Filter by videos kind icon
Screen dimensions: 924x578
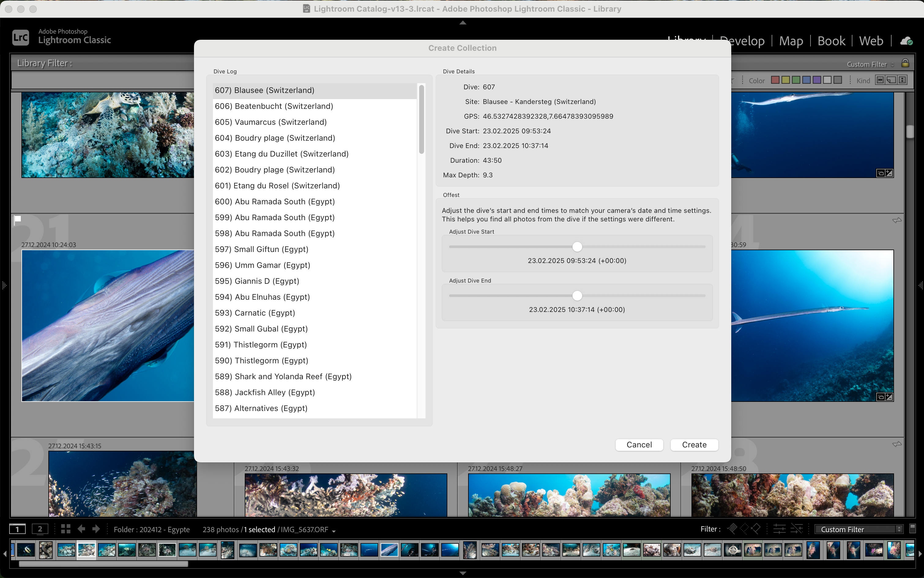pyautogui.click(x=902, y=80)
